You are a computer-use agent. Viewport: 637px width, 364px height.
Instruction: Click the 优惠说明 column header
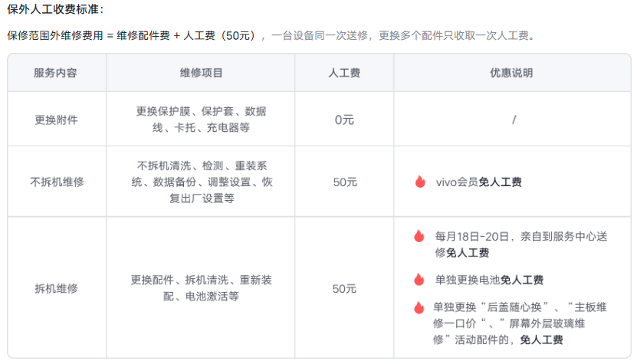(511, 73)
